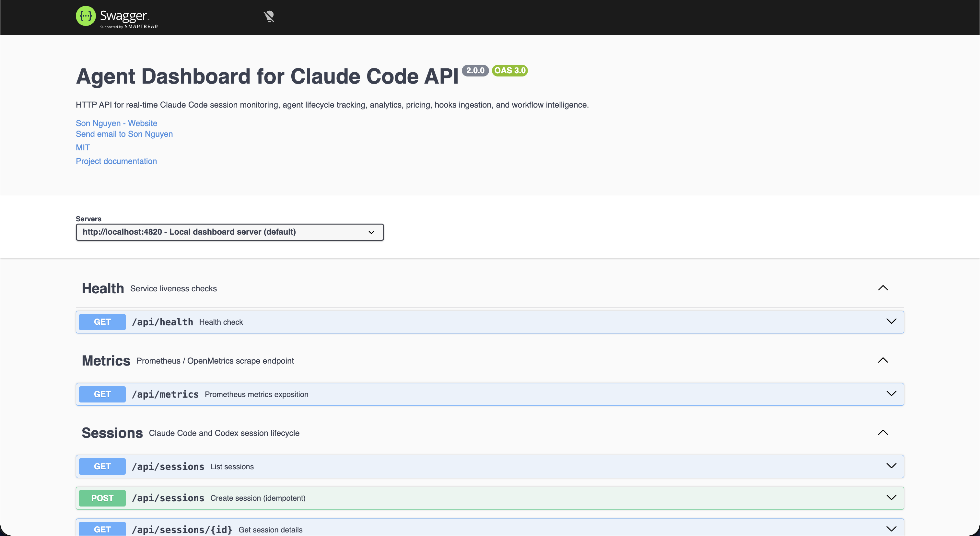Expand POST /api/sessions chevron
The width and height of the screenshot is (980, 536).
click(891, 497)
